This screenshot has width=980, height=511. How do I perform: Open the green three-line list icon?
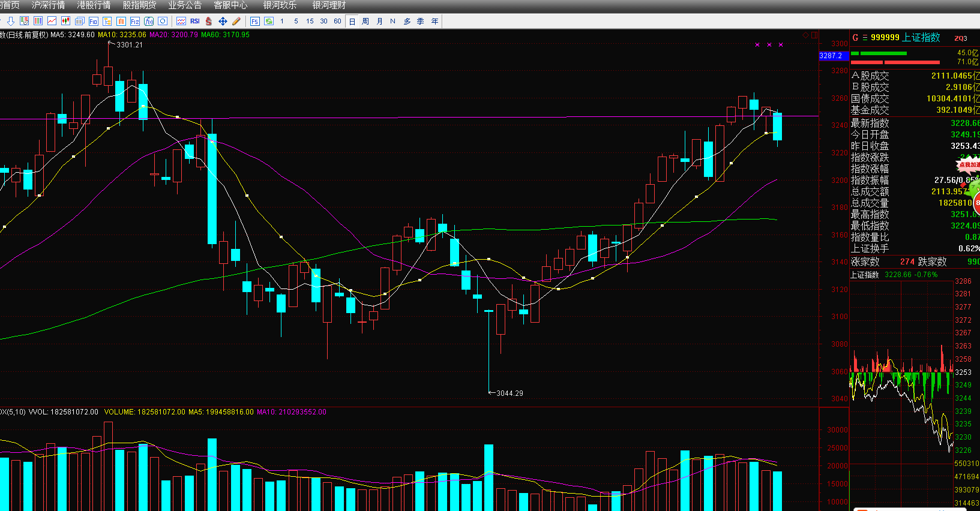pyautogui.click(x=865, y=37)
